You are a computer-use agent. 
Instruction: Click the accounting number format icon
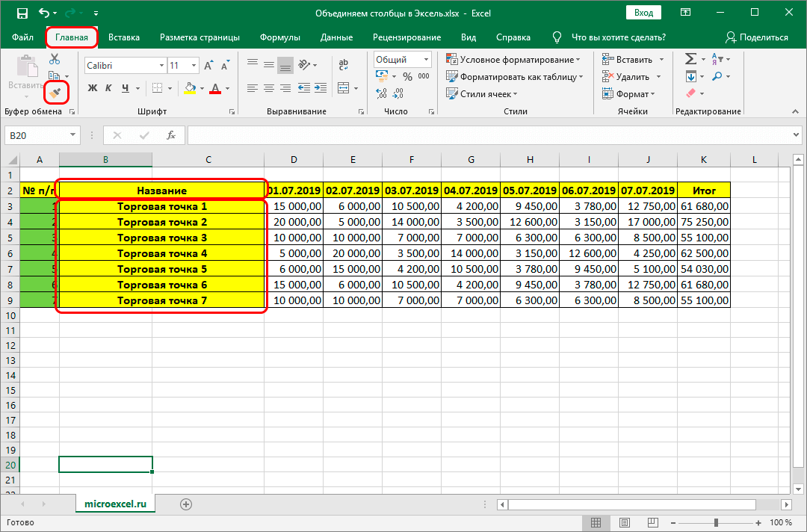pyautogui.click(x=382, y=77)
